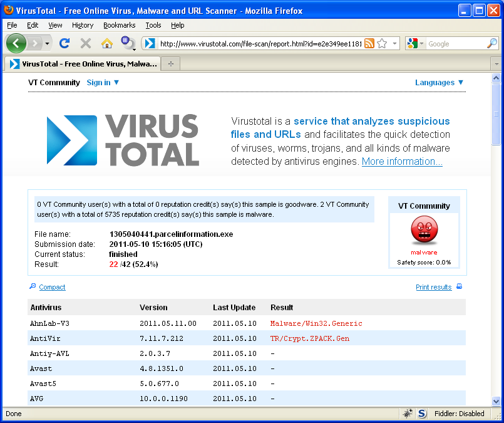Click the printer icon beside Print results

[x=459, y=287]
